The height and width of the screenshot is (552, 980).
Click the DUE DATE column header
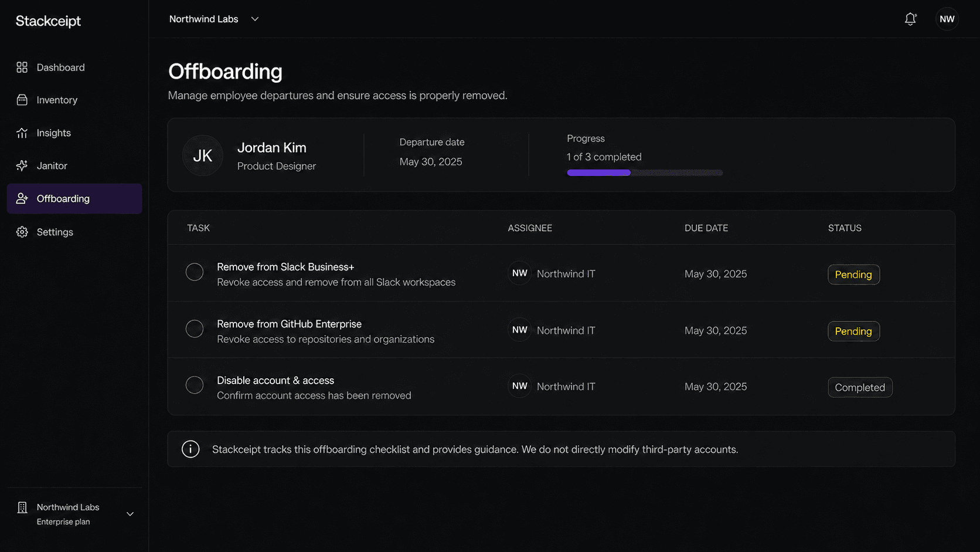pyautogui.click(x=706, y=228)
